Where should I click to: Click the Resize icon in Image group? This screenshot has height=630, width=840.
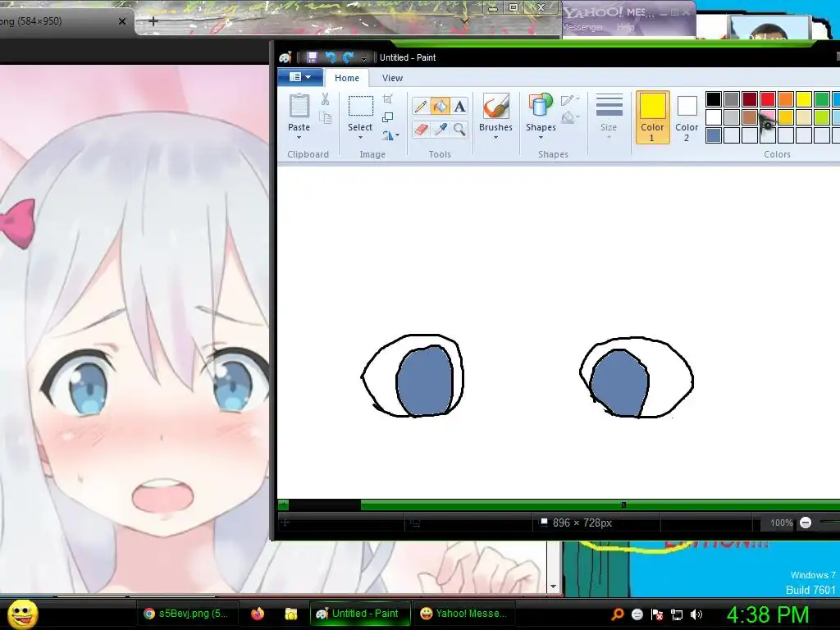click(x=388, y=117)
